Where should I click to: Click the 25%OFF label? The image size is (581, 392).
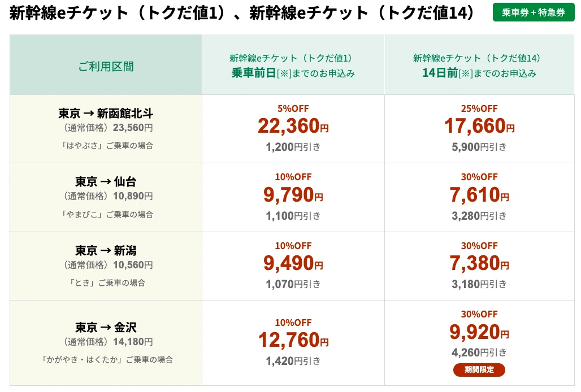point(479,108)
